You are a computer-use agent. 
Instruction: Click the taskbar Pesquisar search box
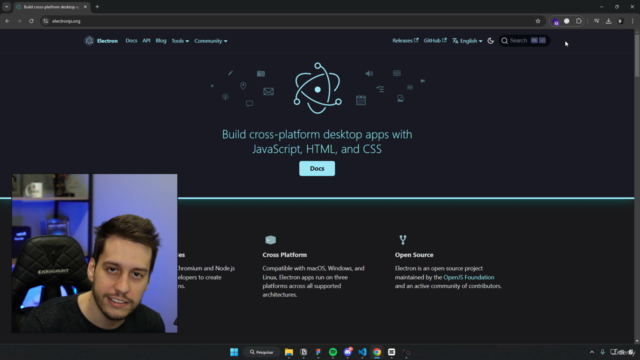[x=262, y=352]
